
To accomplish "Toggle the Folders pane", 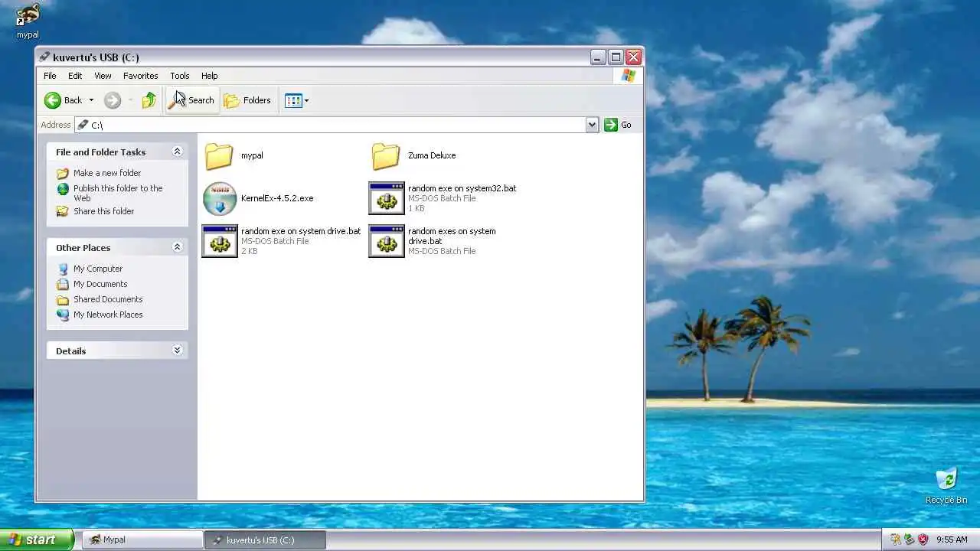I will (x=247, y=100).
